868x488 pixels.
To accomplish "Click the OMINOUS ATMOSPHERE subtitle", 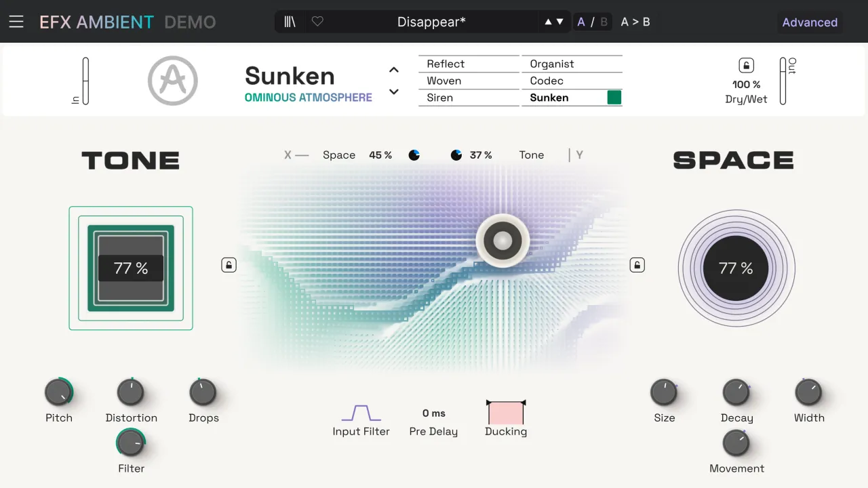I will 309,98.
